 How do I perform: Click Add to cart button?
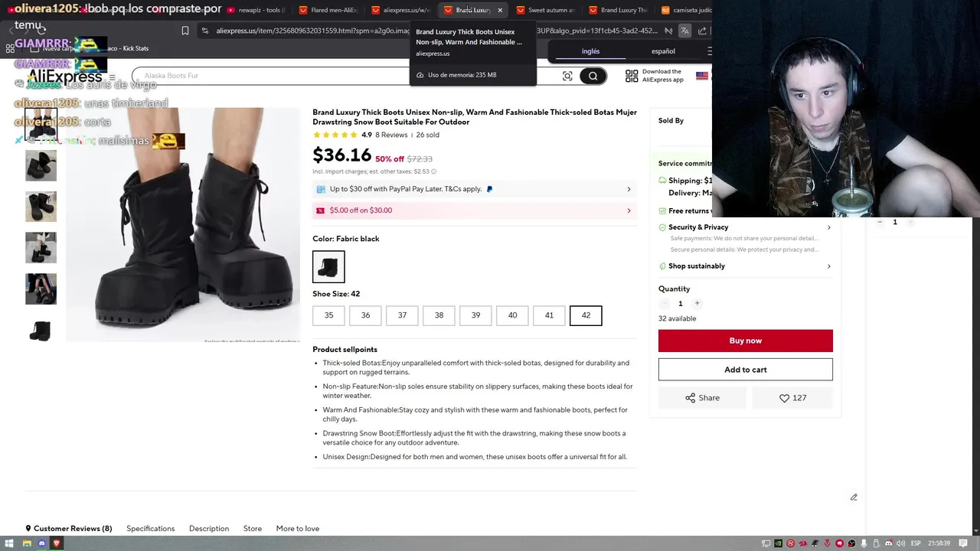745,370
